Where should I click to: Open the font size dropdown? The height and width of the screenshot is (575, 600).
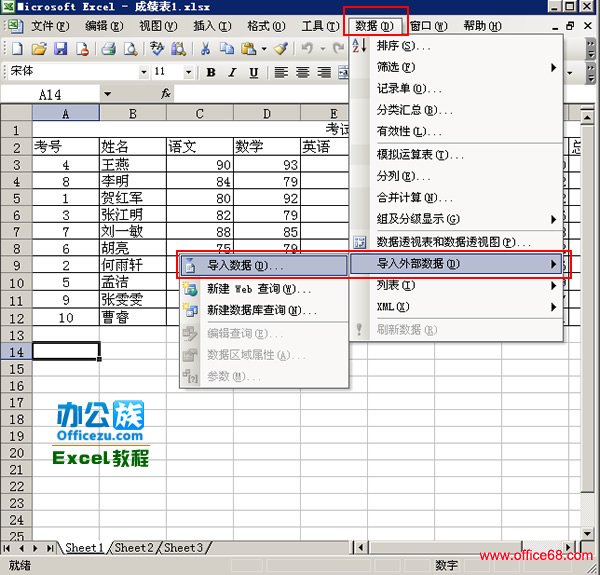[x=188, y=72]
